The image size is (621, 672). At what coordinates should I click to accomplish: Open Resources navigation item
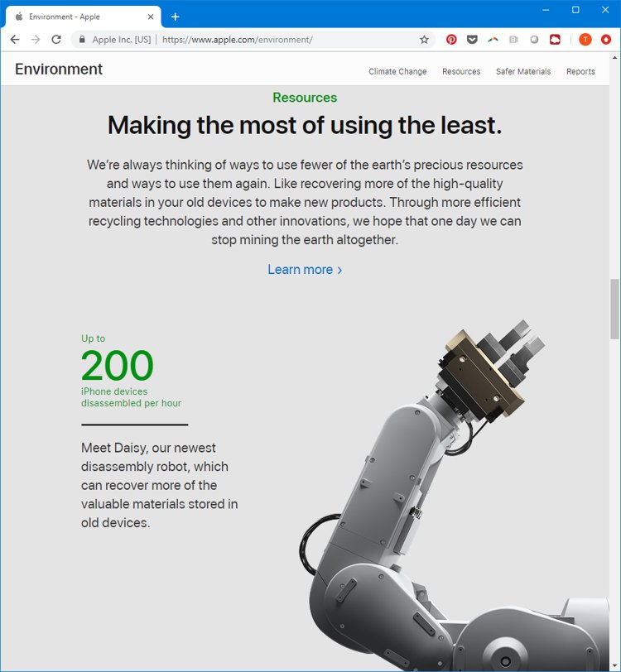(461, 71)
